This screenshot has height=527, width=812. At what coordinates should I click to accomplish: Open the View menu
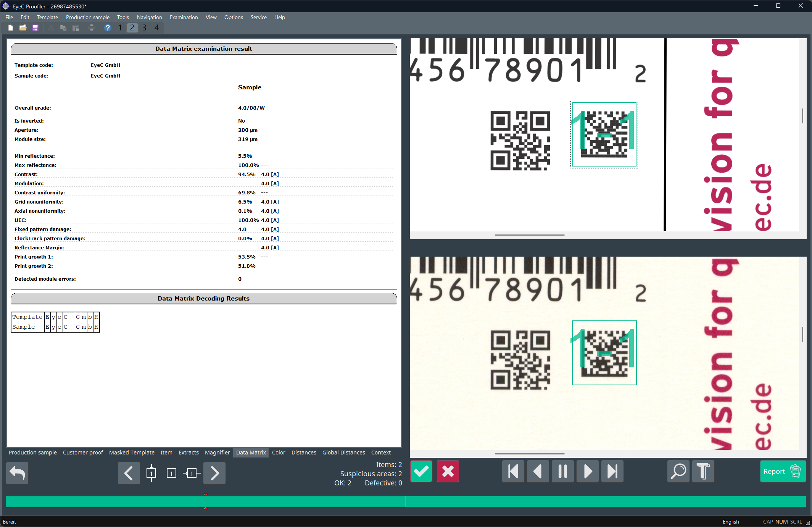tap(211, 17)
